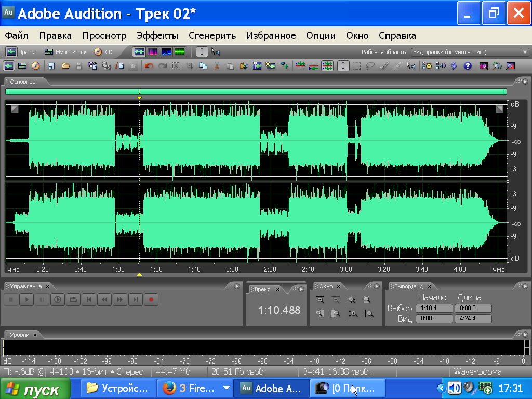532x399 pixels.
Task: Open the Опции menu
Action: [x=321, y=36]
